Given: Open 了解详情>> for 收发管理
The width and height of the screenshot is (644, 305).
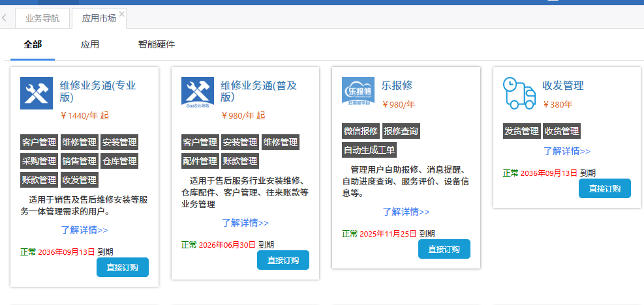Looking at the screenshot, I should pyautogui.click(x=566, y=151).
